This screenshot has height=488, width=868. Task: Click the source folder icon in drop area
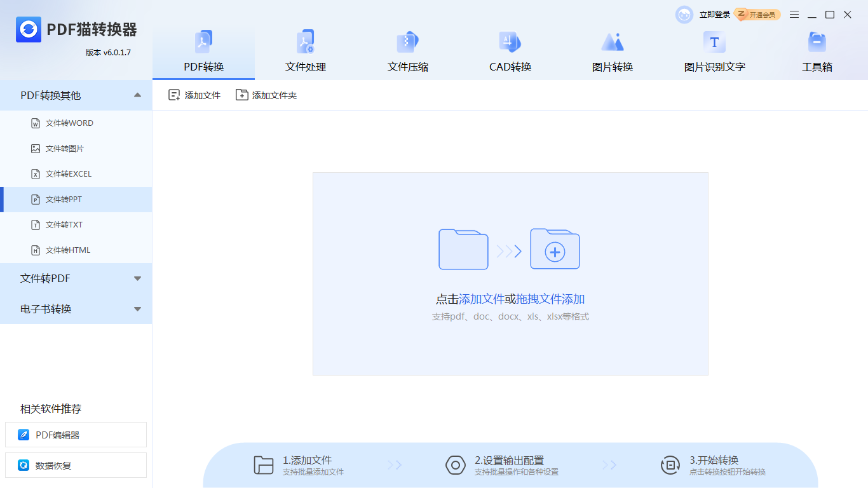[463, 249]
